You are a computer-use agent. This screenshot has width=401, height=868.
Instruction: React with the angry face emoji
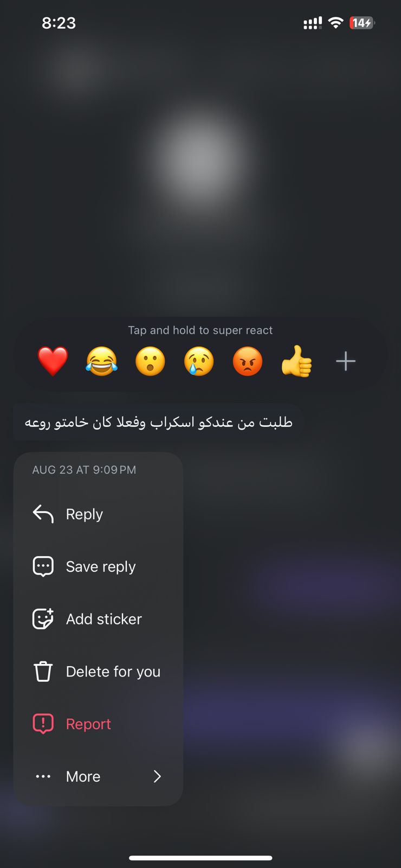pos(248,361)
